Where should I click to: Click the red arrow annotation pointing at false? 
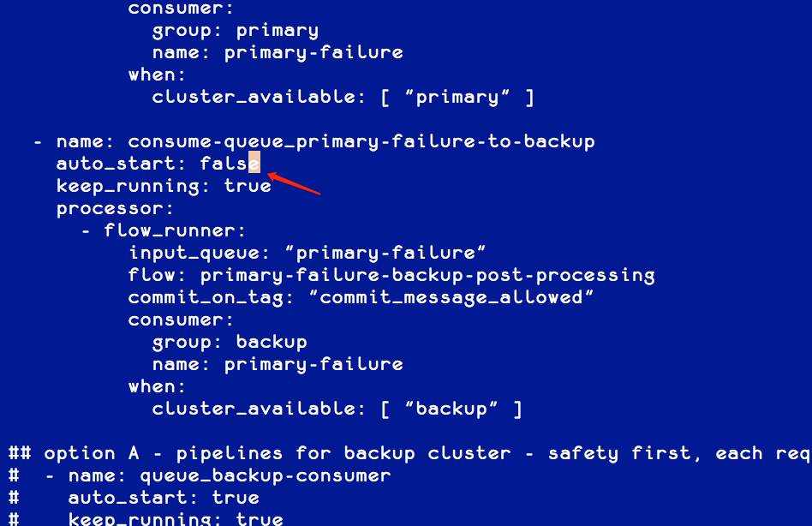coord(294,183)
